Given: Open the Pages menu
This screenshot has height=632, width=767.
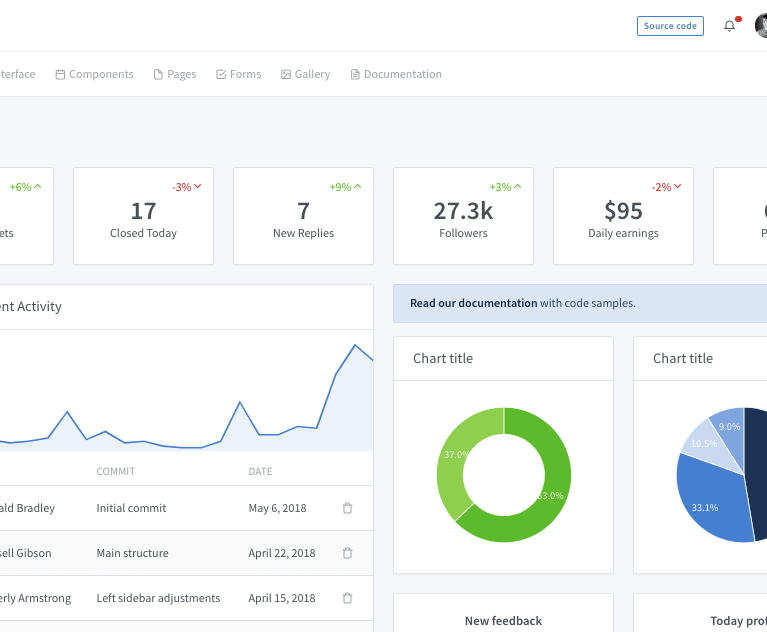Looking at the screenshot, I should tap(175, 74).
